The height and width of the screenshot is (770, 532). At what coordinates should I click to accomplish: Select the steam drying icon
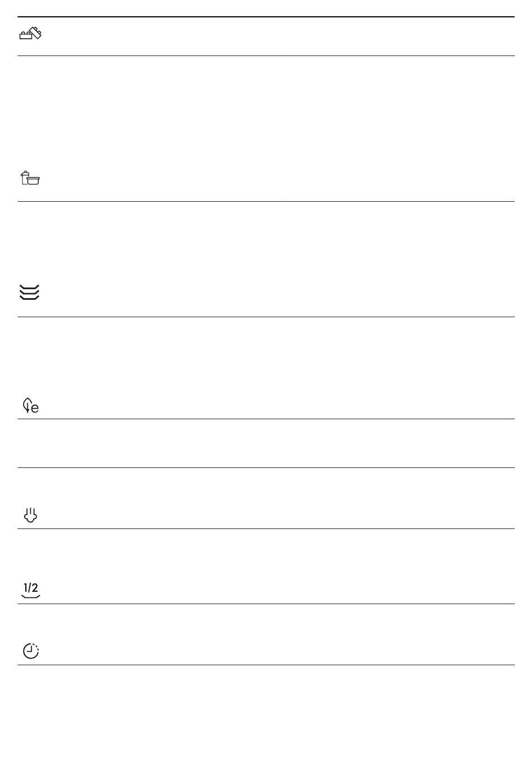pos(30,515)
